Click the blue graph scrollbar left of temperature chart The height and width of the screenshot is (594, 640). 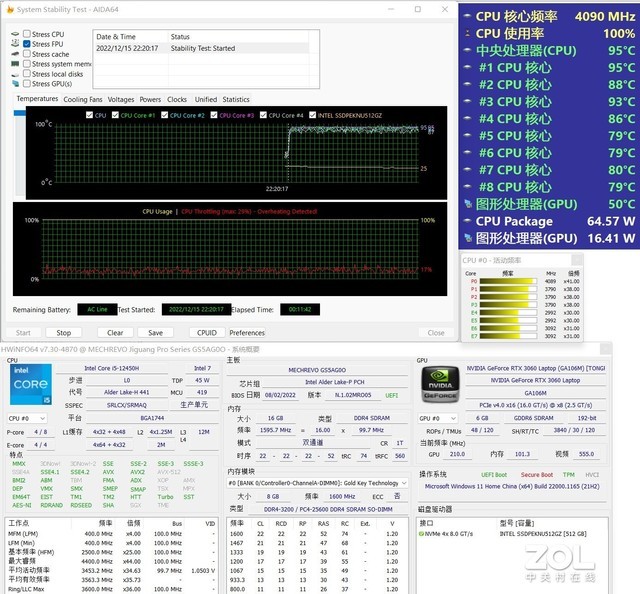pyautogui.click(x=19, y=113)
